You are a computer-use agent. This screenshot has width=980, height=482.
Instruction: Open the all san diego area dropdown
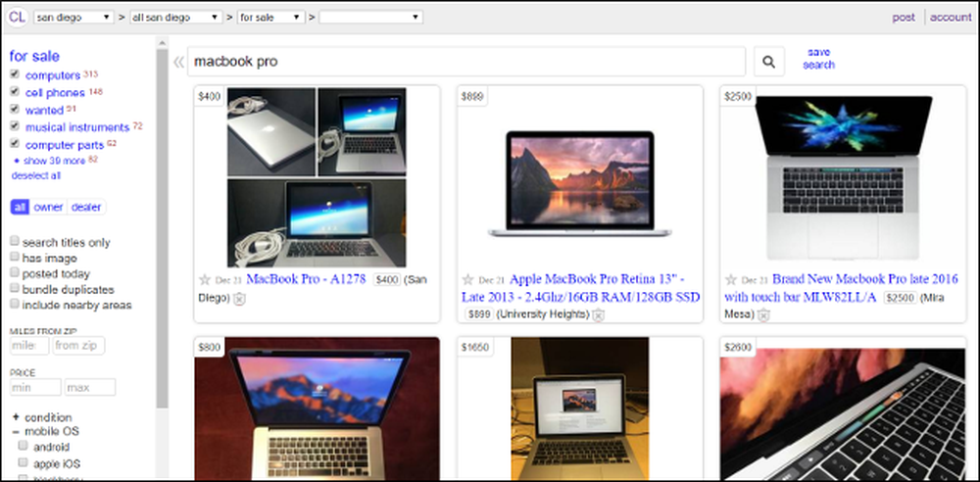tap(175, 17)
